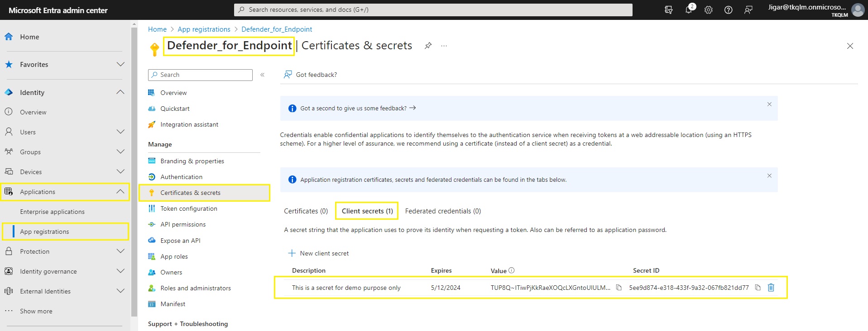This screenshot has height=331, width=868.
Task: Collapse the resource menu with double chevron
Action: [263, 75]
